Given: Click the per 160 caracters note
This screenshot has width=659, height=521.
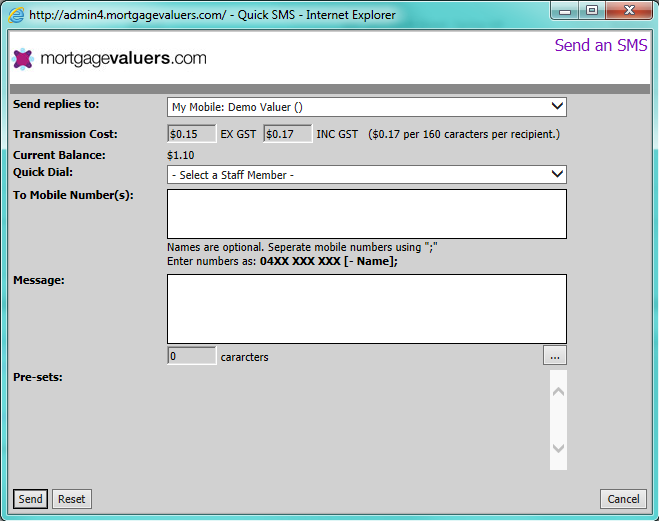Looking at the screenshot, I should point(464,134).
